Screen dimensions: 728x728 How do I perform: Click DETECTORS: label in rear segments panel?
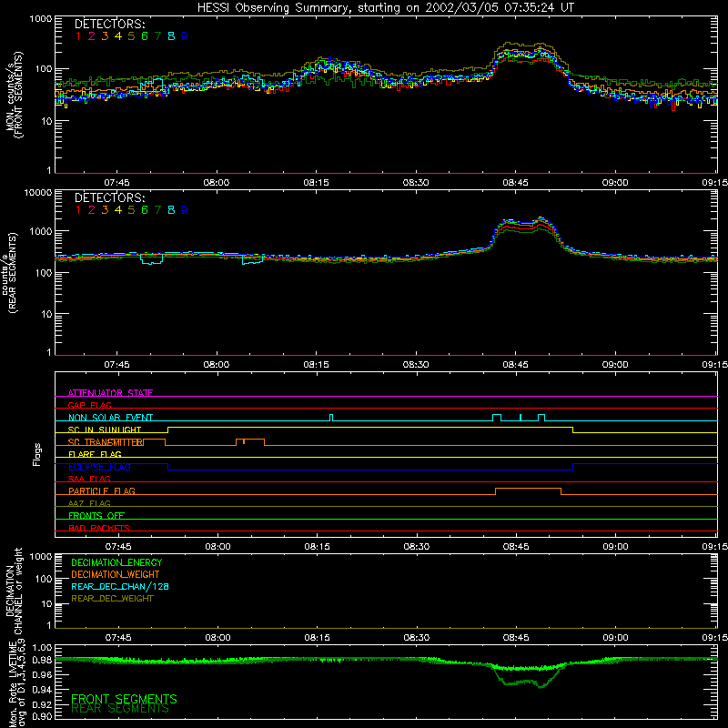point(109,197)
